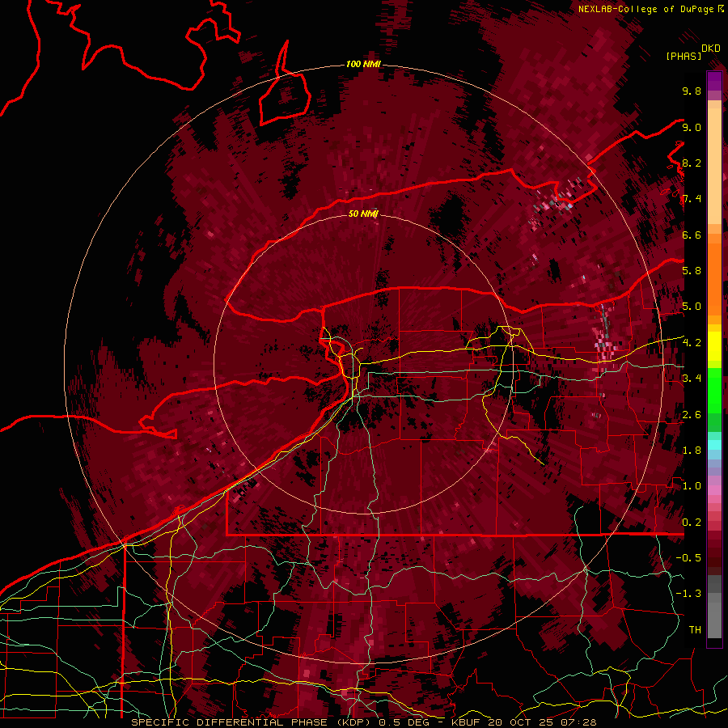Pick the pale peach color bar segment
The height and width of the screenshot is (728, 728).
(x=714, y=166)
